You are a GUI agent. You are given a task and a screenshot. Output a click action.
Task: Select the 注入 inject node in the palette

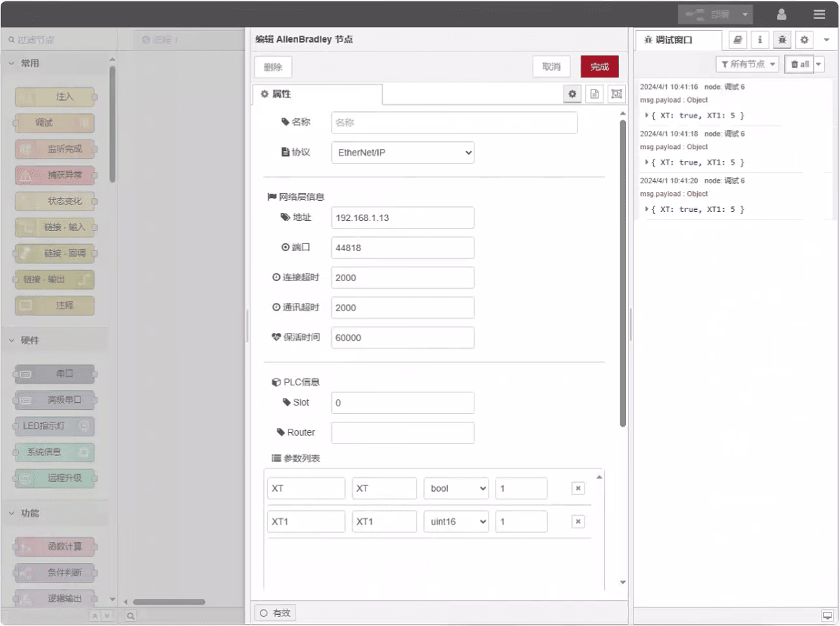(56, 97)
